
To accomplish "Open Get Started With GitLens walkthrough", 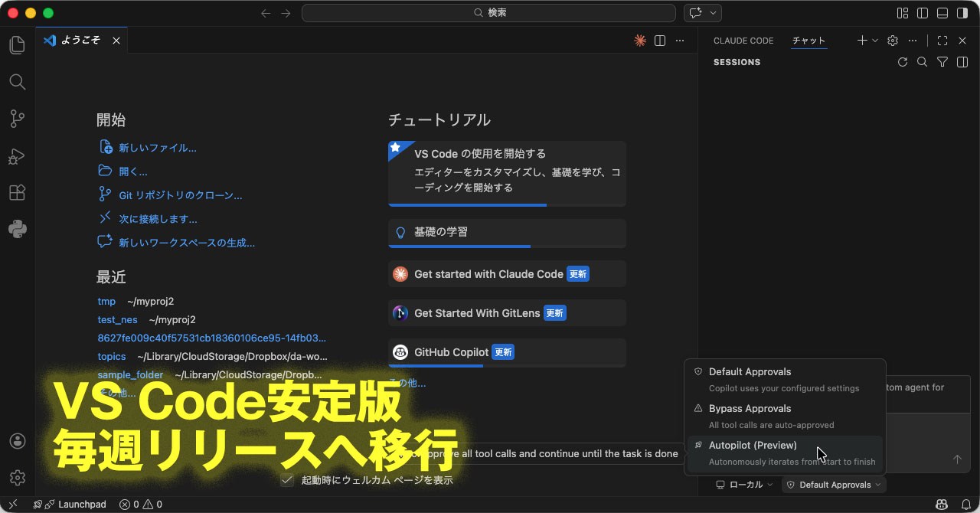I will tap(507, 313).
